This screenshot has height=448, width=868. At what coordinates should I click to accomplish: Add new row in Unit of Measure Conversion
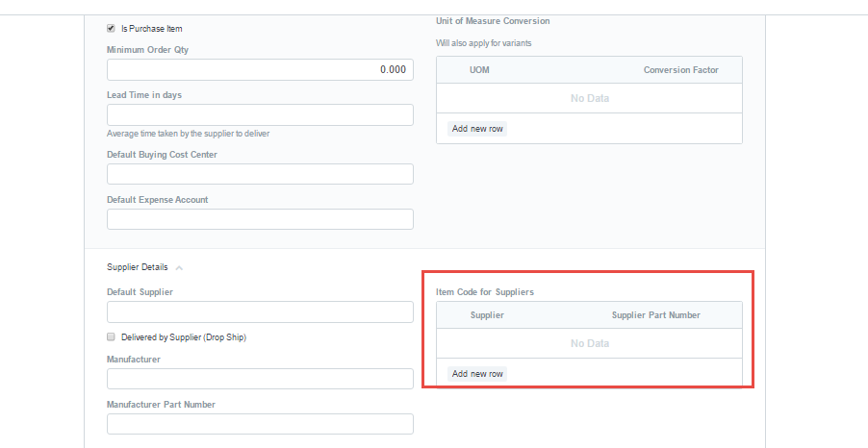[477, 129]
